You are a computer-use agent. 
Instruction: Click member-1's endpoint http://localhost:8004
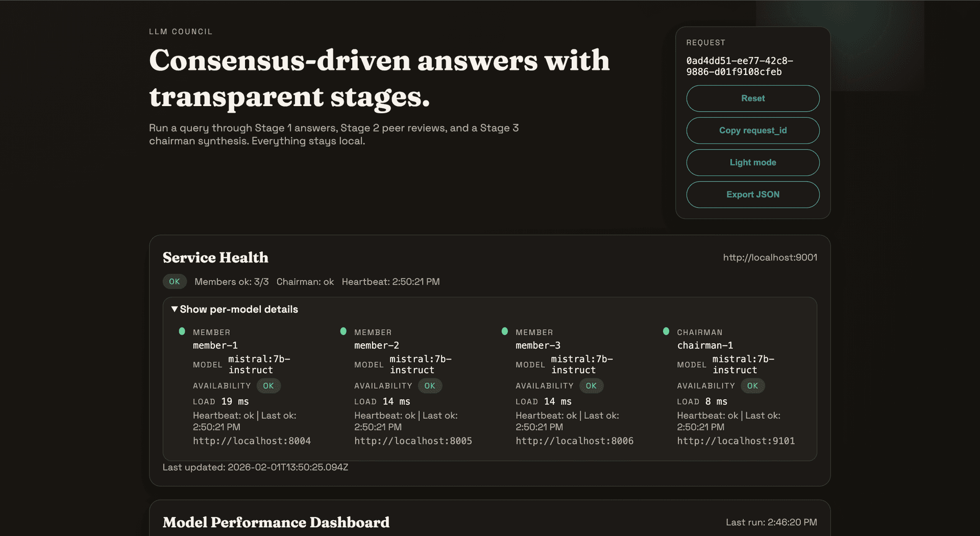pyautogui.click(x=252, y=441)
